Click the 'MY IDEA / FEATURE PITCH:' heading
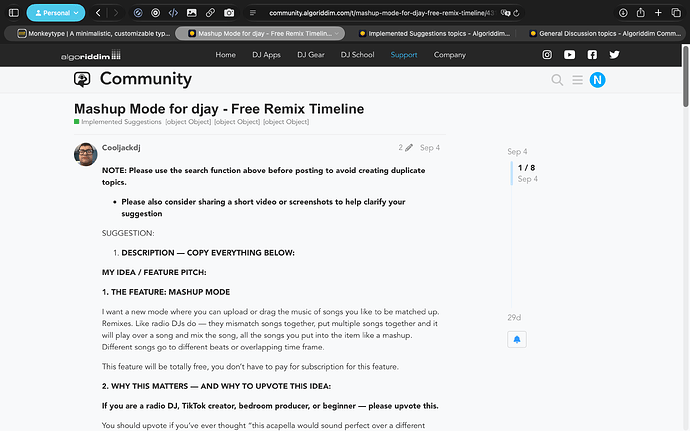 click(154, 272)
